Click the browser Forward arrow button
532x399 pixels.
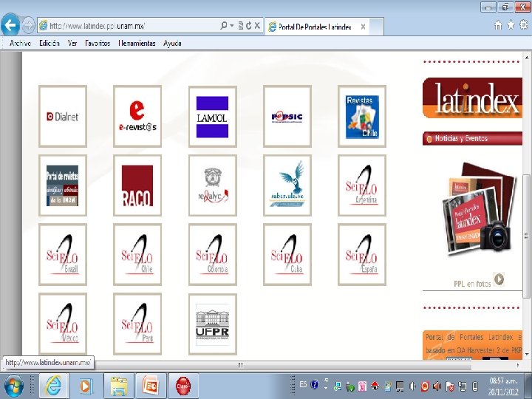29,25
